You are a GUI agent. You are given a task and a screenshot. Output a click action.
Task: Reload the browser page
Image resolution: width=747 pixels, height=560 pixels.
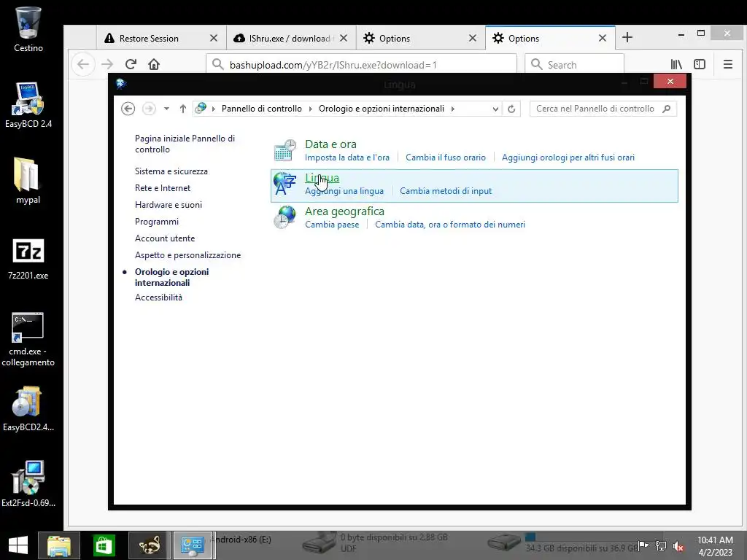coord(131,64)
